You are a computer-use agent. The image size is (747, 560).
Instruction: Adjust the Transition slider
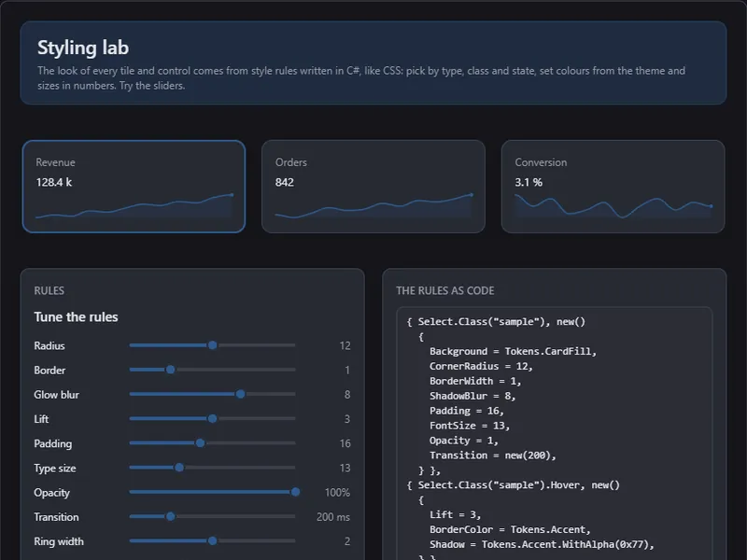(213, 517)
